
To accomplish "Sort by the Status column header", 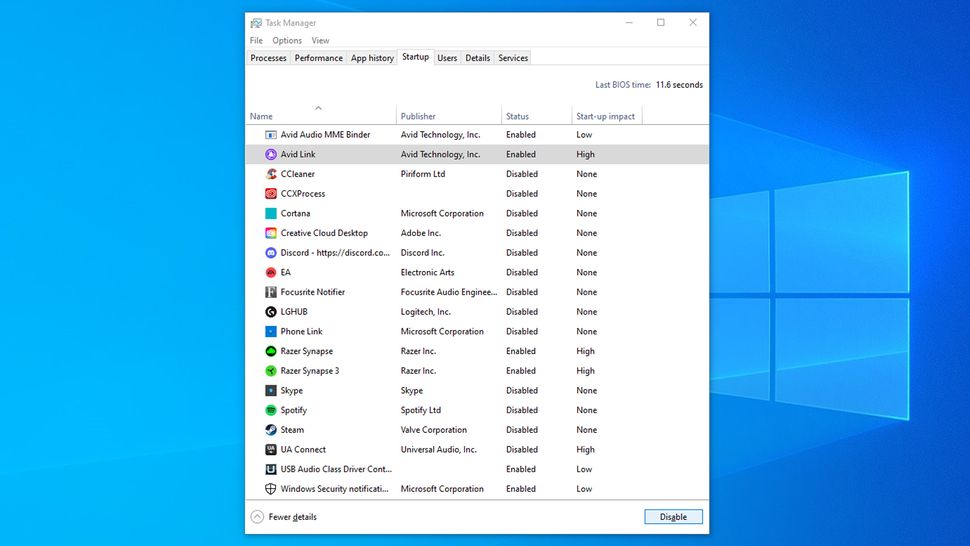I will (536, 116).
